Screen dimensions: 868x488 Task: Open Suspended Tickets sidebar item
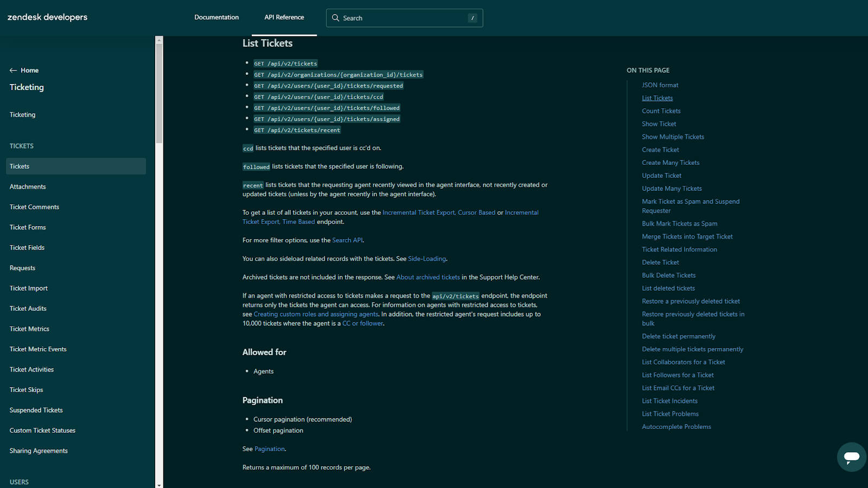[x=36, y=410]
